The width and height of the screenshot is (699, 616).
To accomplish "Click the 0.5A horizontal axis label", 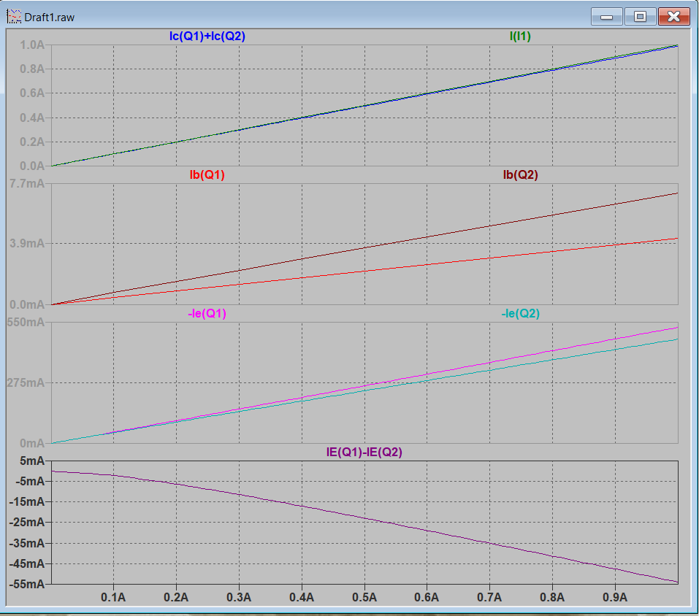I will click(364, 597).
